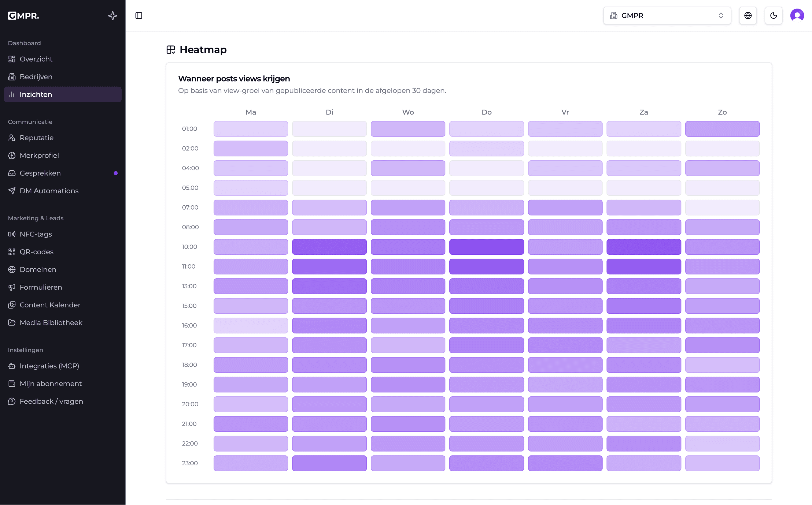
Task: Open NFC-tags page
Action: [63, 234]
